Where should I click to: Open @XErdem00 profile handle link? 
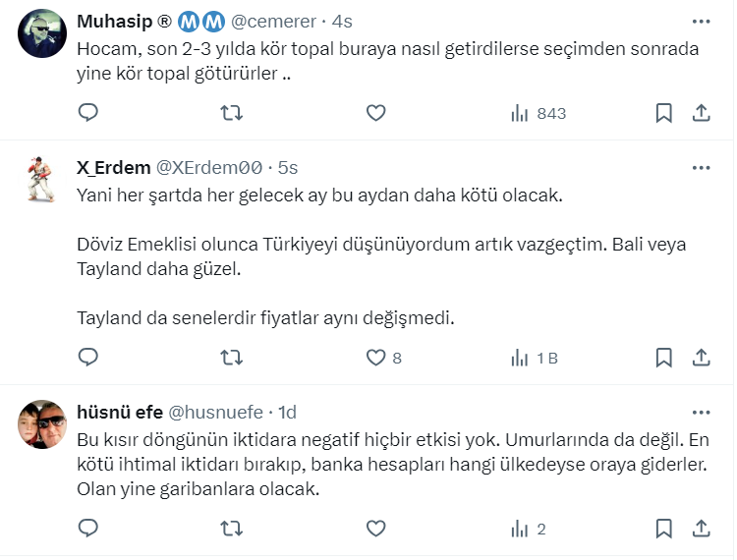[x=208, y=168]
